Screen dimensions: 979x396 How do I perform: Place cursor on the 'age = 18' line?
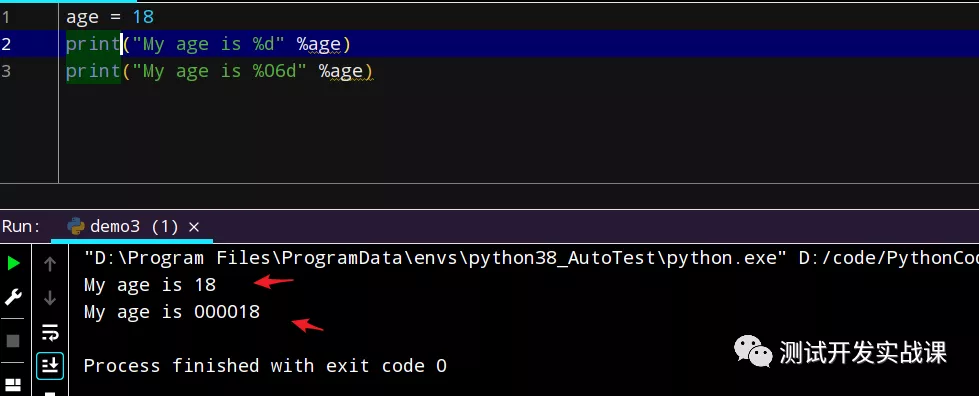coord(110,17)
